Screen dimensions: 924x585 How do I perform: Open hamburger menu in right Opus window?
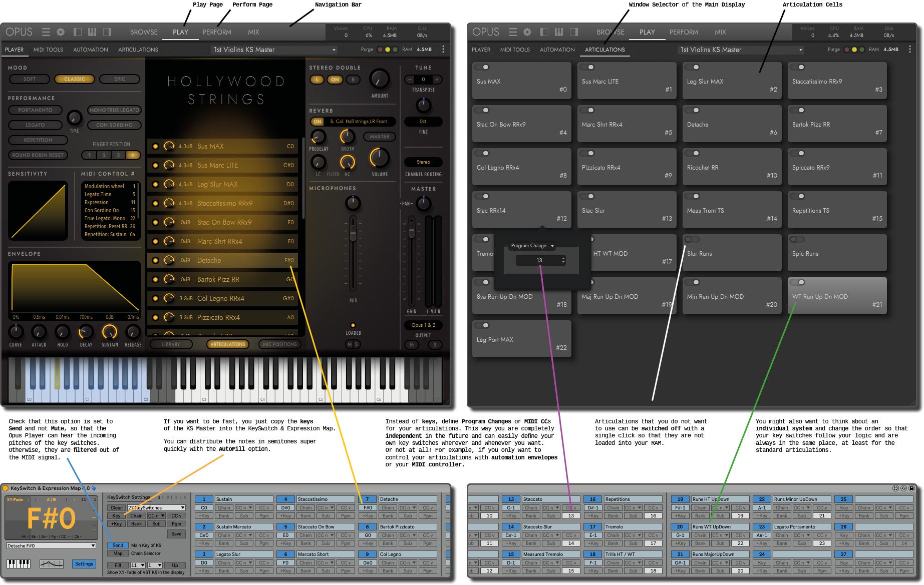[513, 32]
